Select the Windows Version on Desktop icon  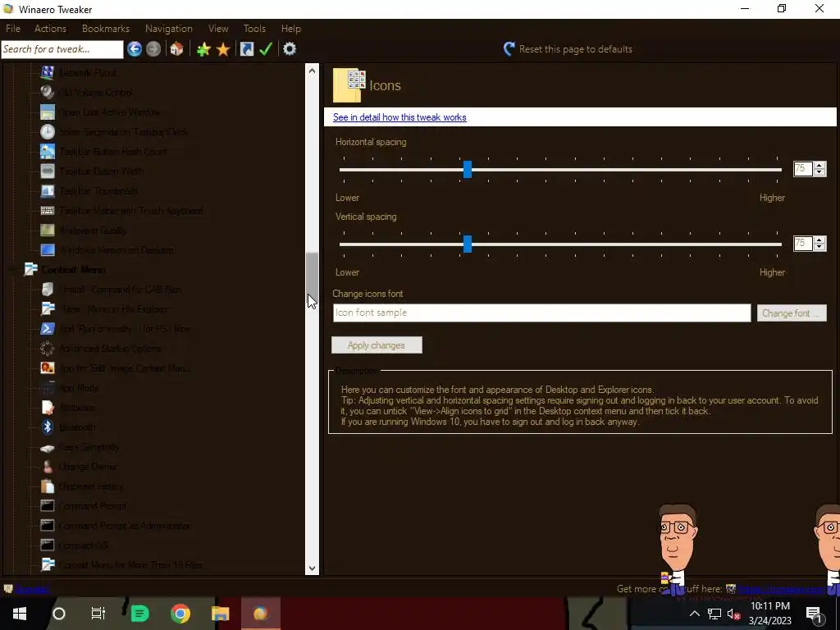pos(47,250)
